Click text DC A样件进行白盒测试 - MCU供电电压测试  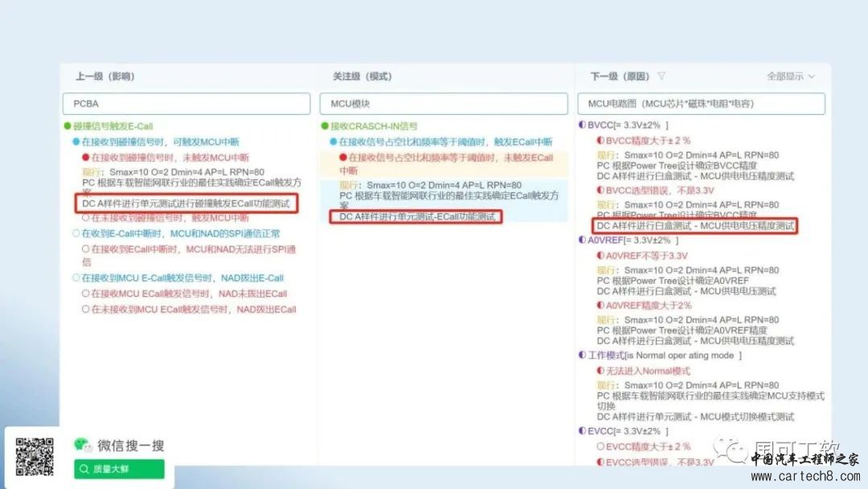686,291
